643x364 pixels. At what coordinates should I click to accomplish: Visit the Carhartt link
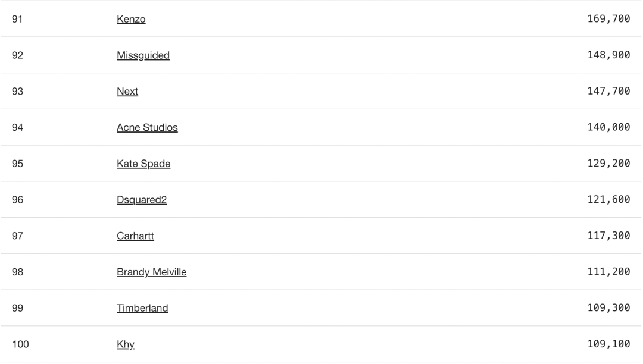click(135, 236)
